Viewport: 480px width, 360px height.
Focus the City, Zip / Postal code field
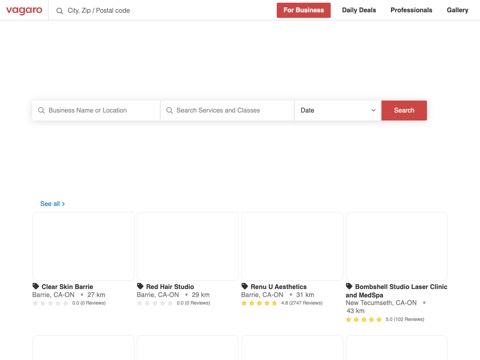coord(99,11)
